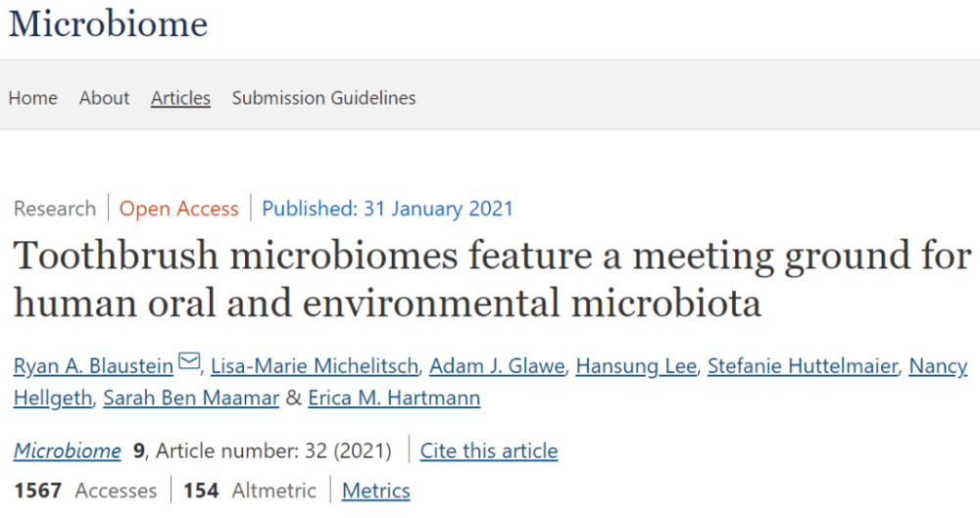Viewport: 980px width, 518px height.
Task: Select author Lisa-Marie Michelitsch link
Action: pyautogui.click(x=314, y=366)
